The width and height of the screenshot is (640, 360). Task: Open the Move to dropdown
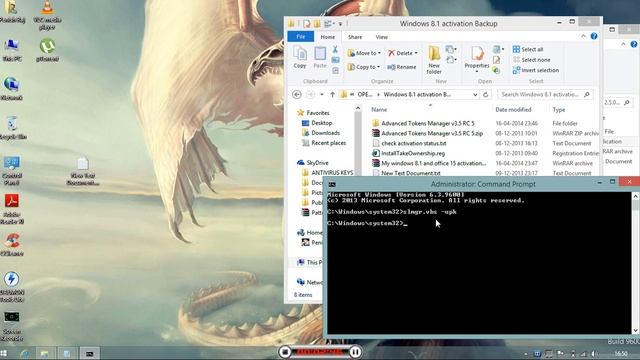click(x=364, y=53)
